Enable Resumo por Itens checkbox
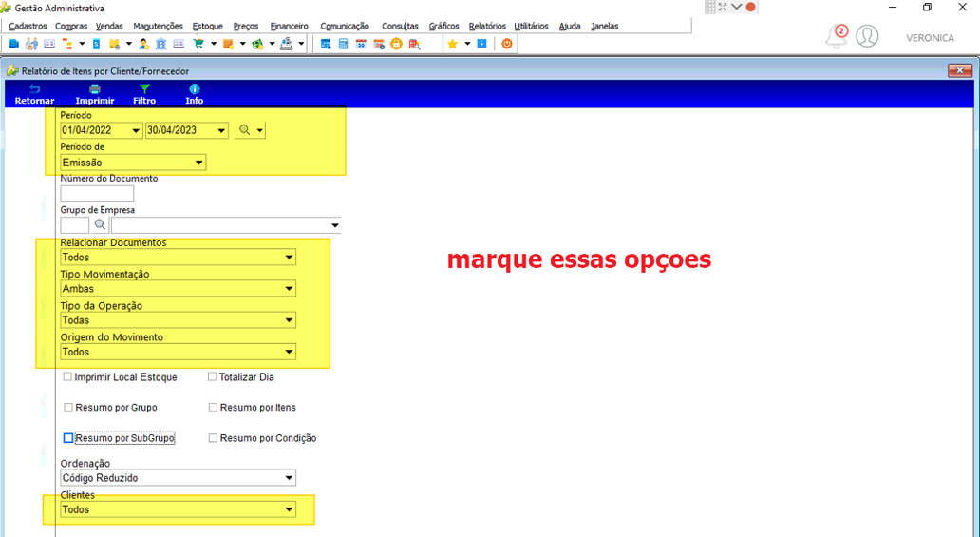This screenshot has width=980, height=537. pos(213,408)
